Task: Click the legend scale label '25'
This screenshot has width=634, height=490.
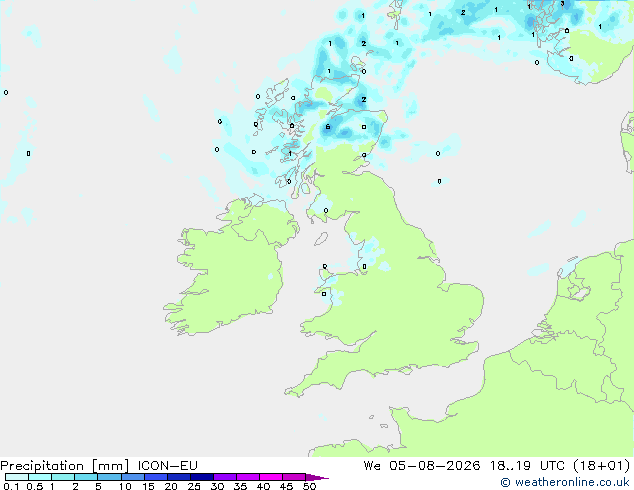Action: coord(194,486)
